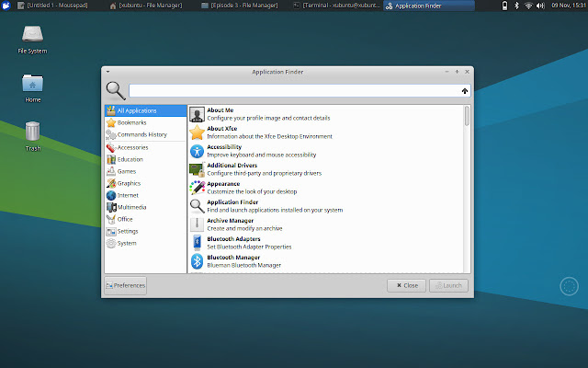
Task: Click the Education category icon
Action: coord(111,159)
